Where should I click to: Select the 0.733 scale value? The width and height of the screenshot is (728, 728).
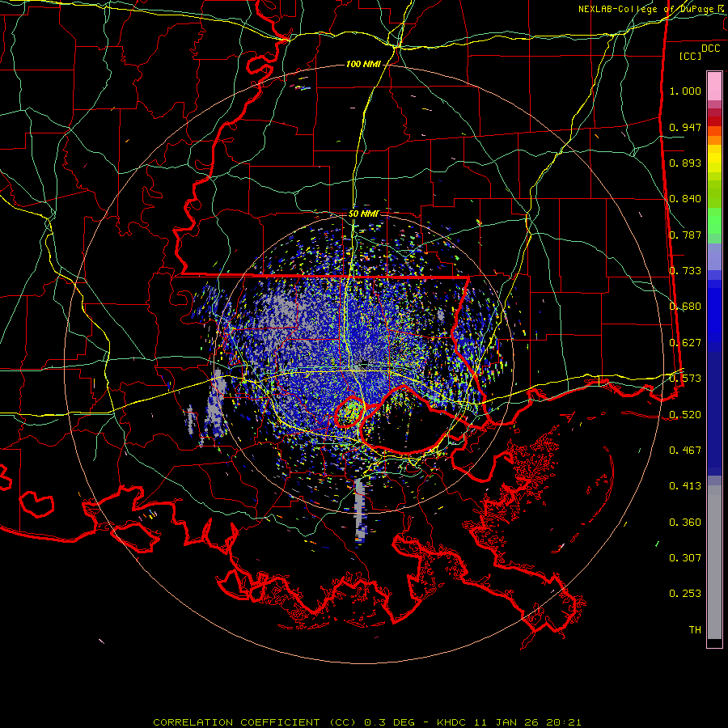(x=685, y=271)
